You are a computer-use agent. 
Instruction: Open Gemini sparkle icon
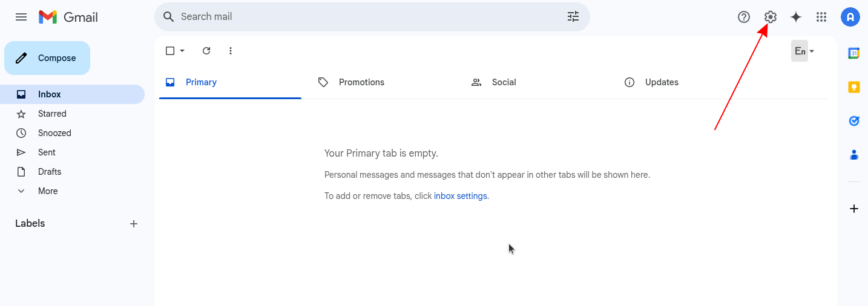point(796,17)
